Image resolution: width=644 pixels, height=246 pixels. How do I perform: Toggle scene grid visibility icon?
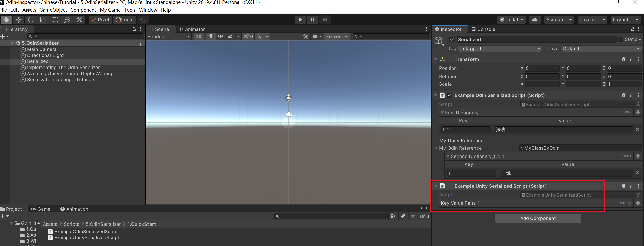[x=259, y=36]
